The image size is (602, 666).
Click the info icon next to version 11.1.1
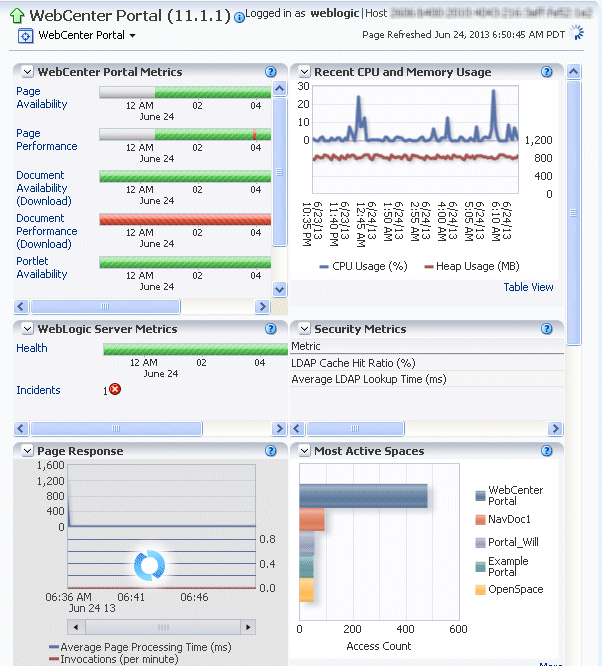pos(239,17)
